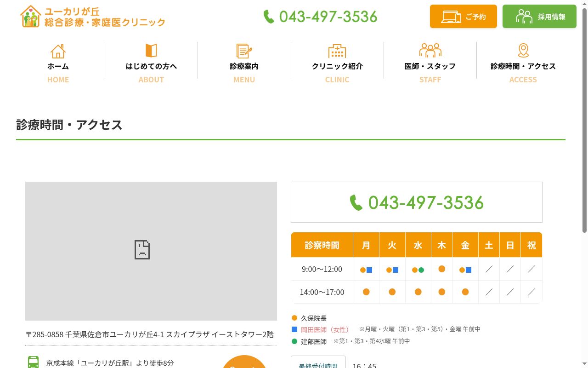Click the 建部医師 legend text
This screenshot has width=588, height=368.
(314, 342)
